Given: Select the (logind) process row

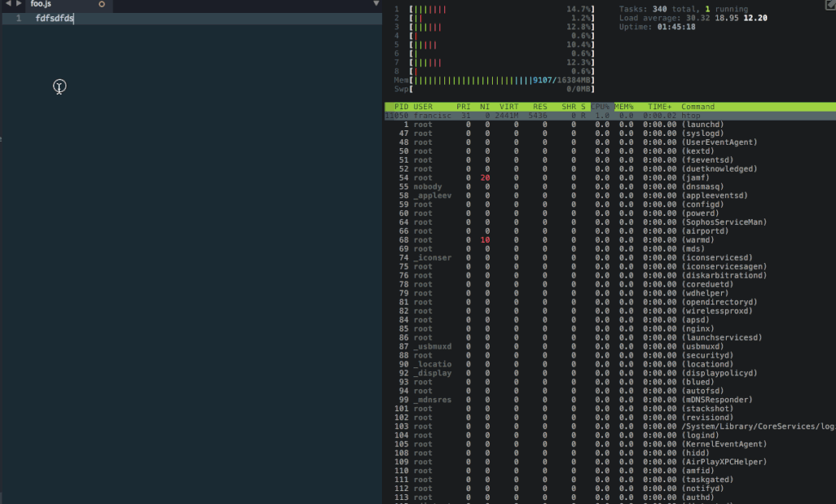Looking at the screenshot, I should pos(610,435).
